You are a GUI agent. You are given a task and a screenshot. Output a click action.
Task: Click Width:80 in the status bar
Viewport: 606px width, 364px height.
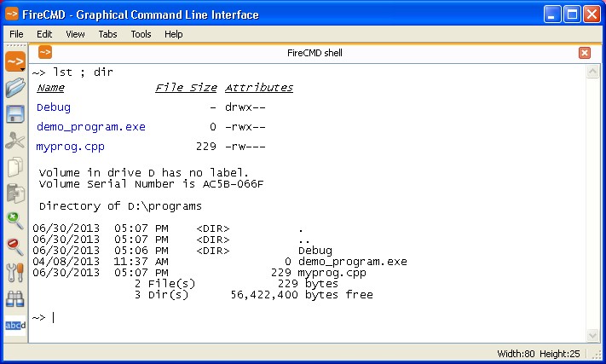[516, 354]
